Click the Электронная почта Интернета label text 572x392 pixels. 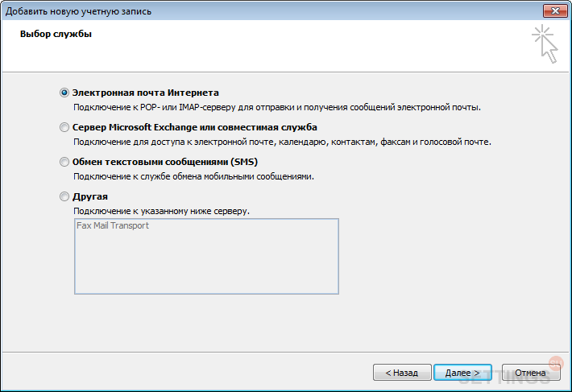coord(146,93)
